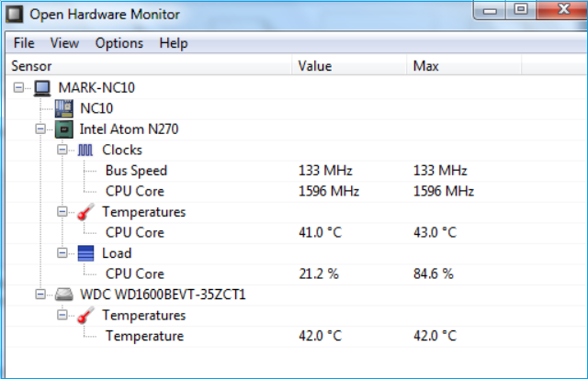Click the Max column header
The width and height of the screenshot is (588, 379).
point(426,66)
